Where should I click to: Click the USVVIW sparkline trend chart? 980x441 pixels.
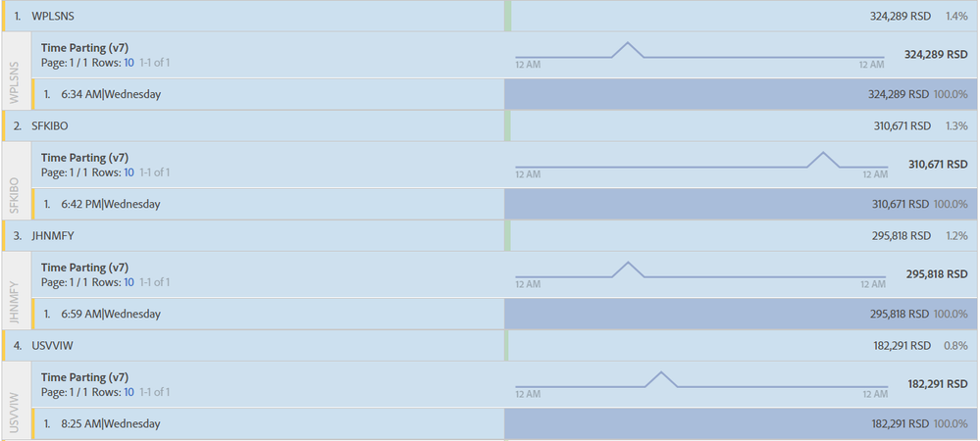pyautogui.click(x=700, y=381)
